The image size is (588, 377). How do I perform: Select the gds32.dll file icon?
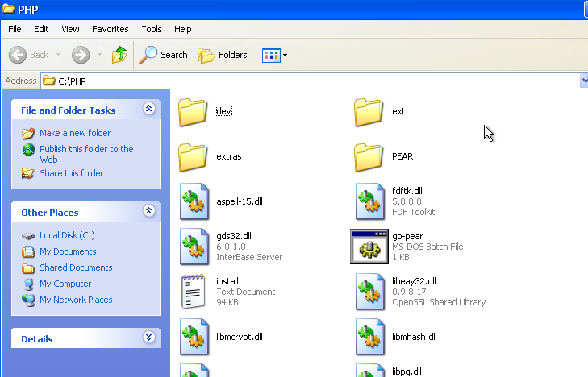tap(194, 246)
